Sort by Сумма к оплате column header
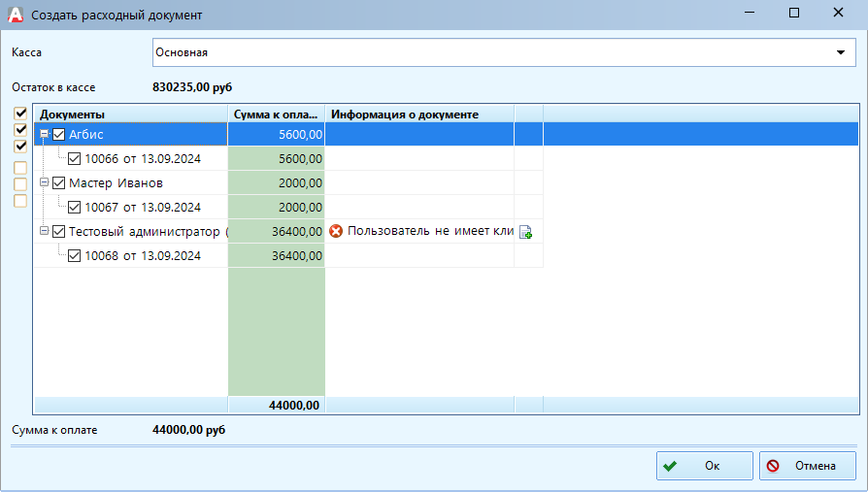868x492 pixels. 276,115
